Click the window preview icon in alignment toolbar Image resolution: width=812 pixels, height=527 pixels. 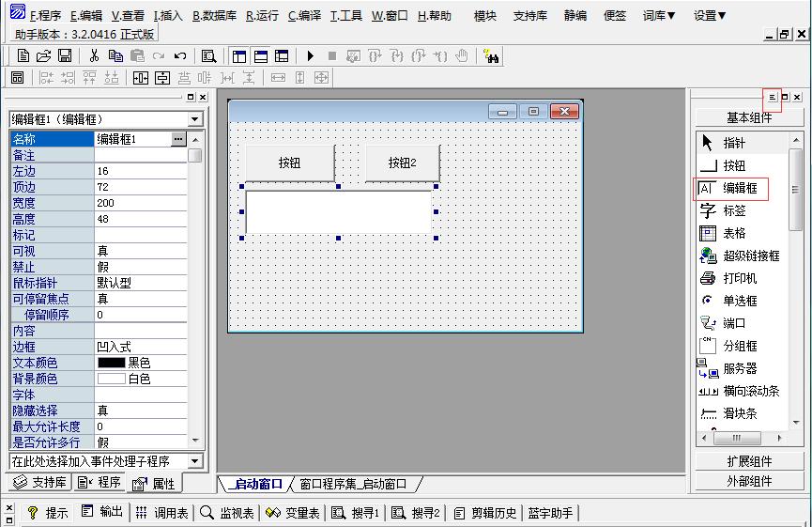pos(17,78)
